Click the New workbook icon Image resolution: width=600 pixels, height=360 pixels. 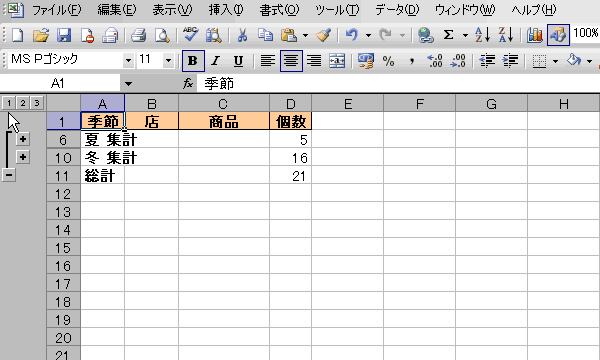point(18,35)
